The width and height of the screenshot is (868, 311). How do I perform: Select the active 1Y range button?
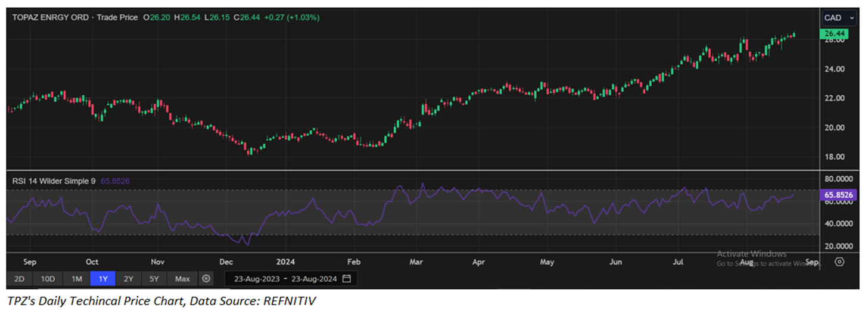[x=102, y=278]
